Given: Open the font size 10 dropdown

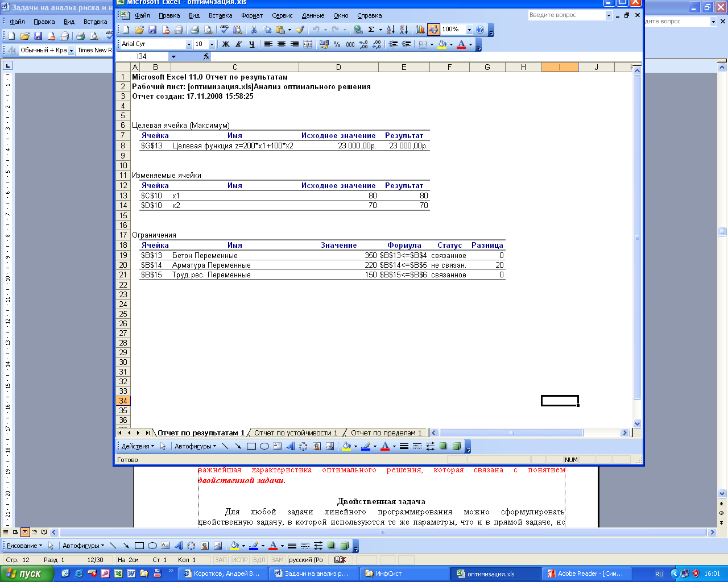Looking at the screenshot, I should pyautogui.click(x=212, y=44).
